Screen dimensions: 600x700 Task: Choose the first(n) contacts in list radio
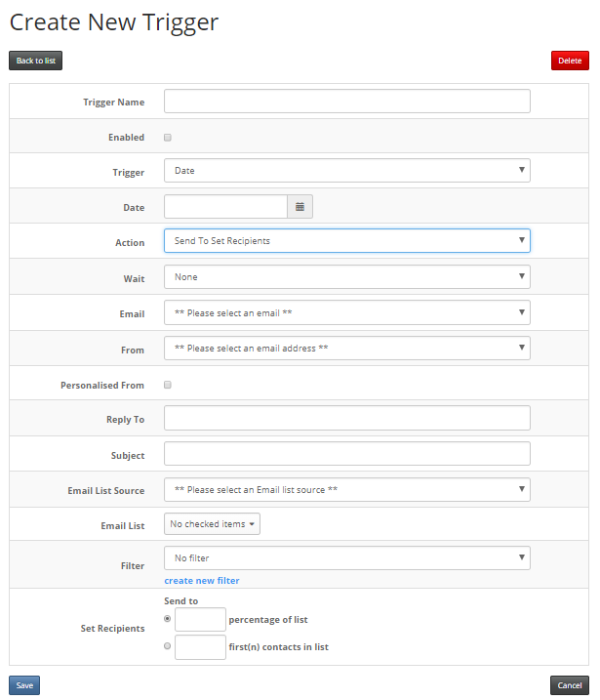click(167, 646)
